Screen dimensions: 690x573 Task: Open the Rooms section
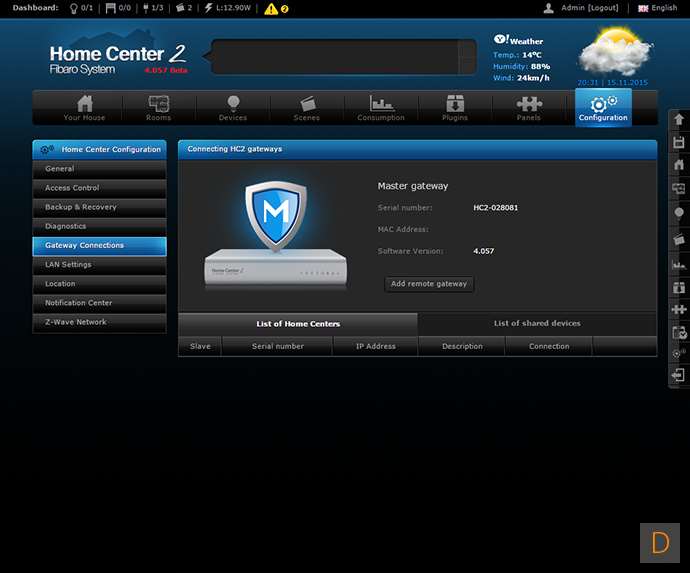click(158, 108)
